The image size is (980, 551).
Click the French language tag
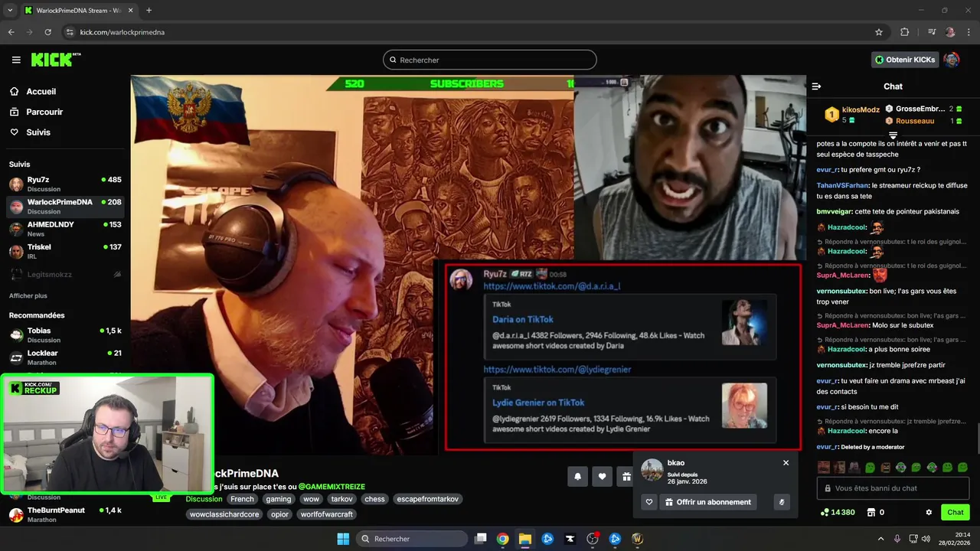click(242, 499)
